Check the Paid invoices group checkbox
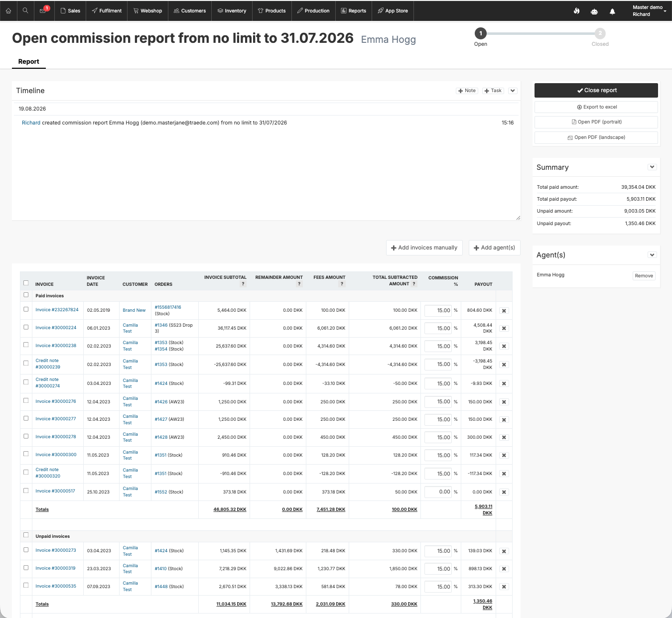 (26, 295)
